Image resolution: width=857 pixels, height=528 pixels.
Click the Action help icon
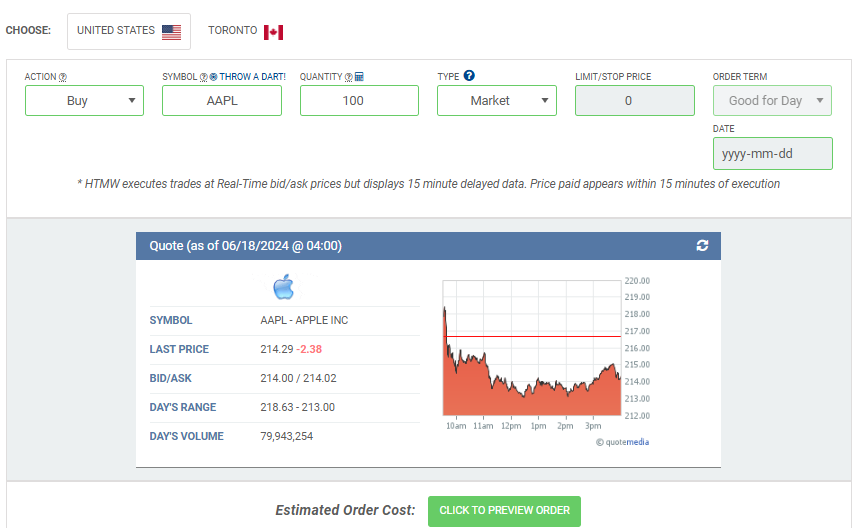63,77
